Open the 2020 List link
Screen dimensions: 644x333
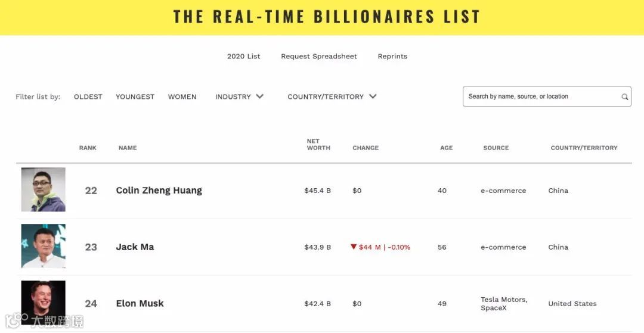pos(244,57)
